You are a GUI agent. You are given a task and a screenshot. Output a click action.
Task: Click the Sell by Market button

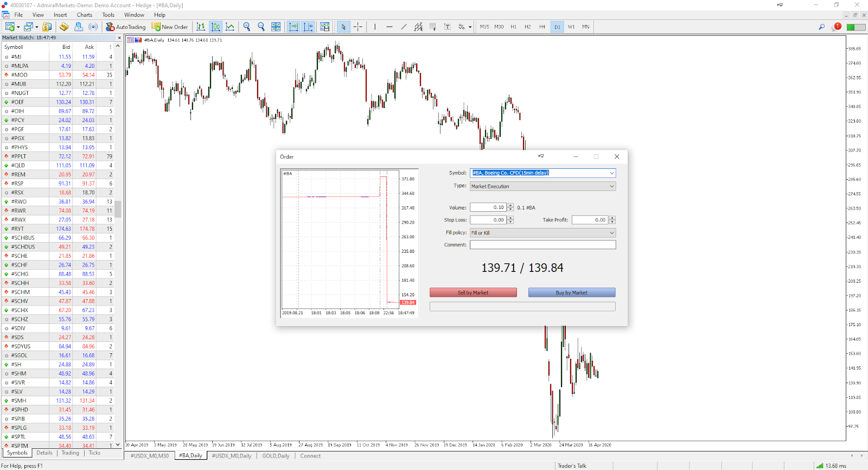tap(473, 293)
